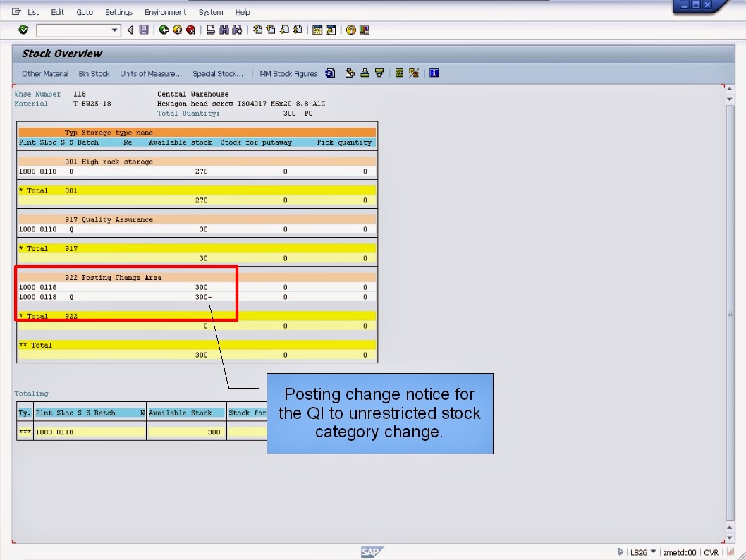
Task: Click the Save icon in standard toolbar
Action: coord(145,30)
